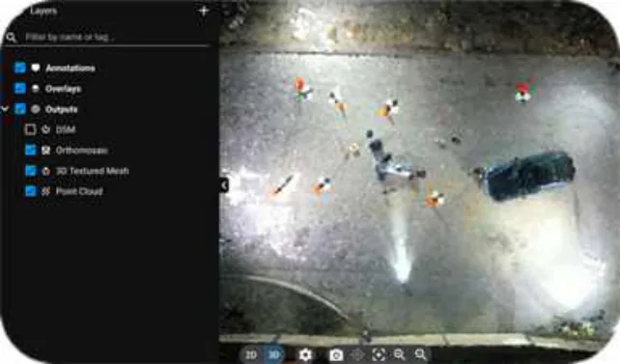Click the Overlays layer icon

click(36, 89)
